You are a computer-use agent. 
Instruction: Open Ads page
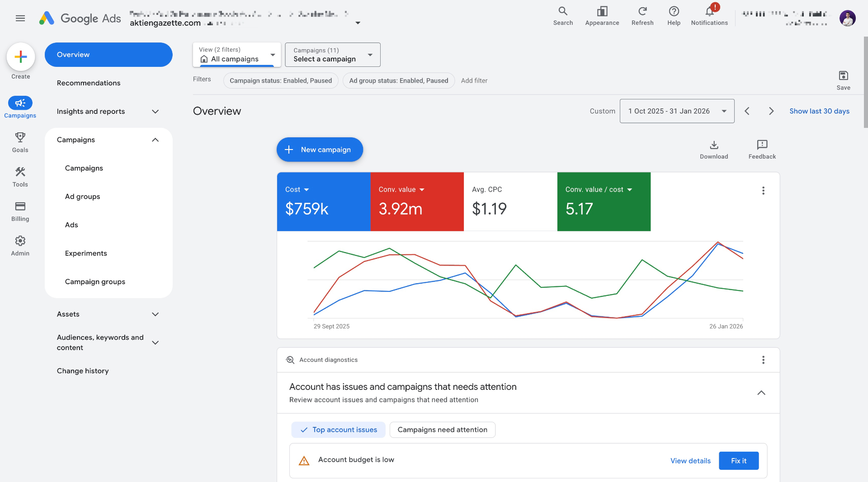71,225
